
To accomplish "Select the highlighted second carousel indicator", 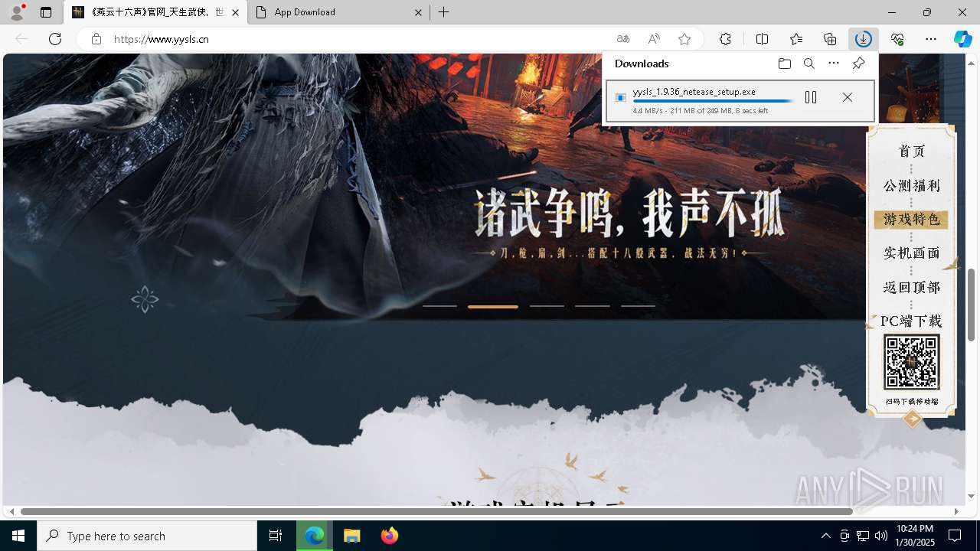I will tap(493, 306).
